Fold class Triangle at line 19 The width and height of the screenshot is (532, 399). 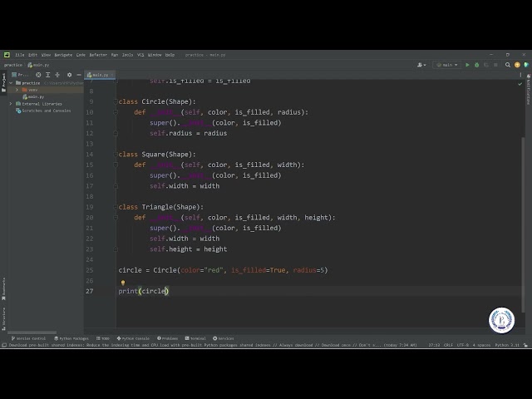116,207
